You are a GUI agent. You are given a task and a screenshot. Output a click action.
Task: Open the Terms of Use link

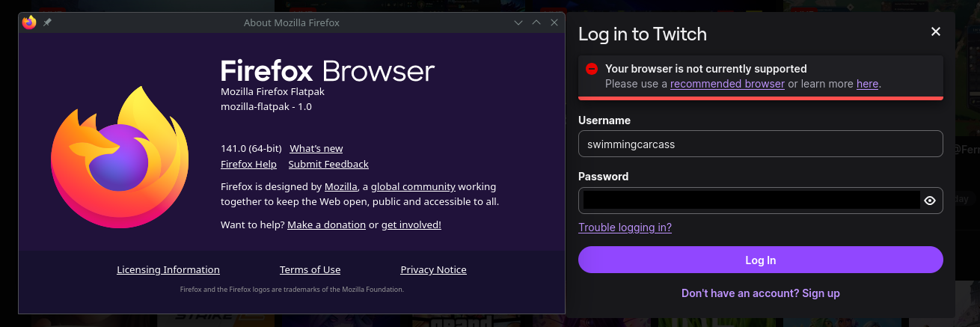310,269
